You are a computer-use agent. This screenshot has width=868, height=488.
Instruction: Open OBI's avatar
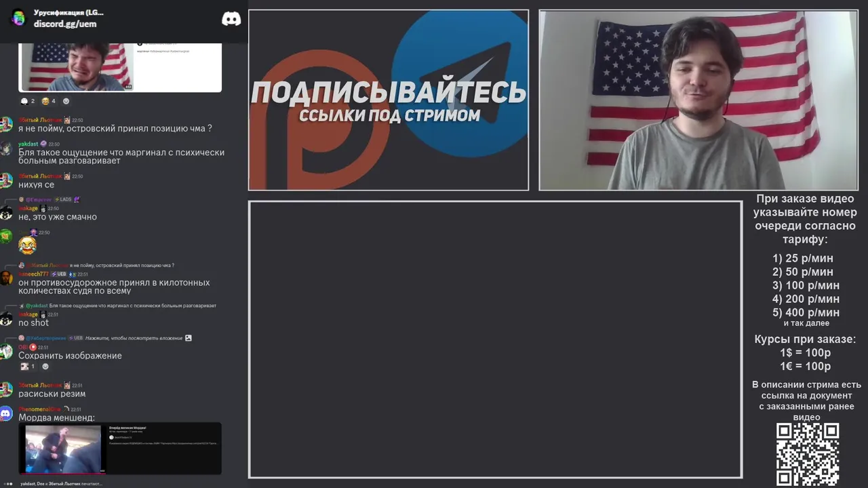coord(6,351)
